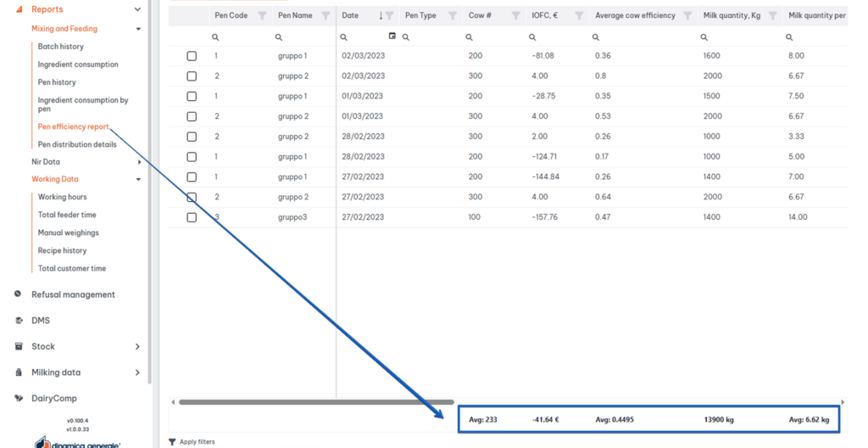Viewport: 868px width, 448px height.
Task: Select Pen distribution details menu item
Action: click(x=77, y=144)
